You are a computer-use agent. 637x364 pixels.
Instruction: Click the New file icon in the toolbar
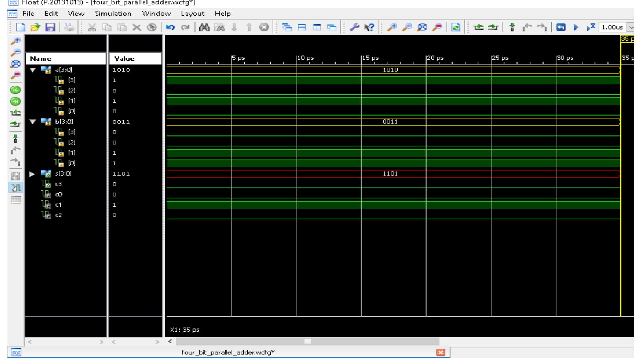[21, 28]
